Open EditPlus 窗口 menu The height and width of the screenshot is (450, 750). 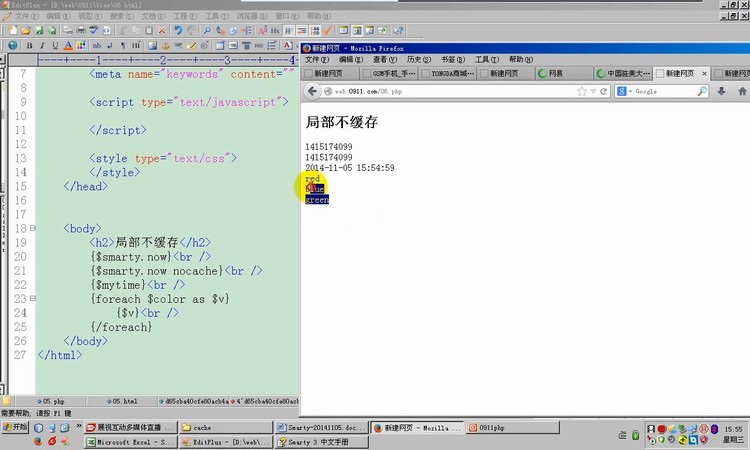click(287, 16)
